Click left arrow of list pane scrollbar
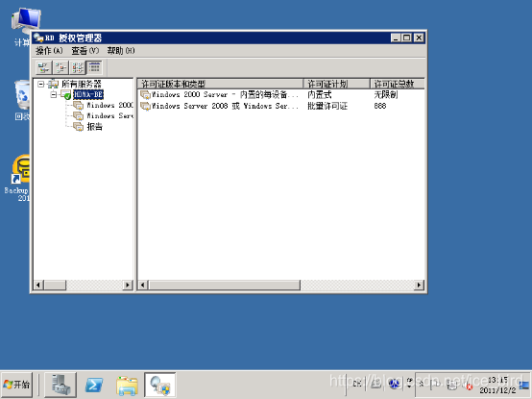Viewport: 532px width, 399px height. click(143, 285)
